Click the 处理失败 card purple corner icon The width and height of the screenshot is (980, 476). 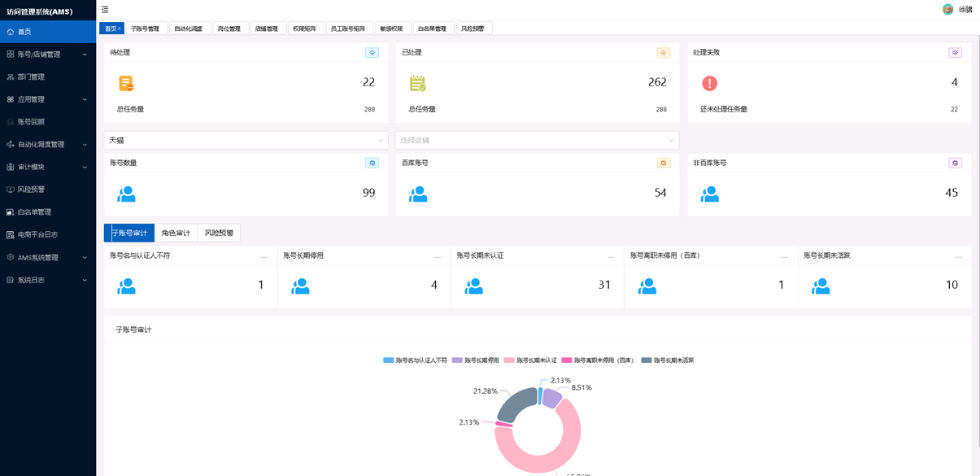pyautogui.click(x=955, y=53)
